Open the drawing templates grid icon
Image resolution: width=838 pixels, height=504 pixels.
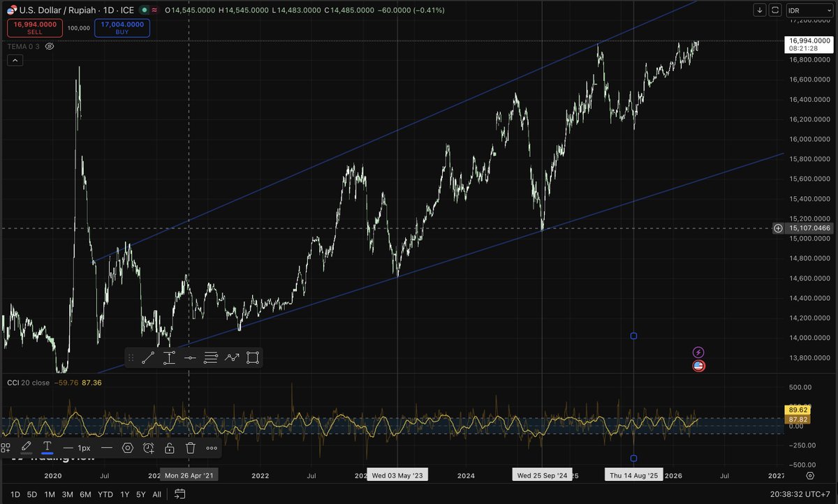pos(6,447)
